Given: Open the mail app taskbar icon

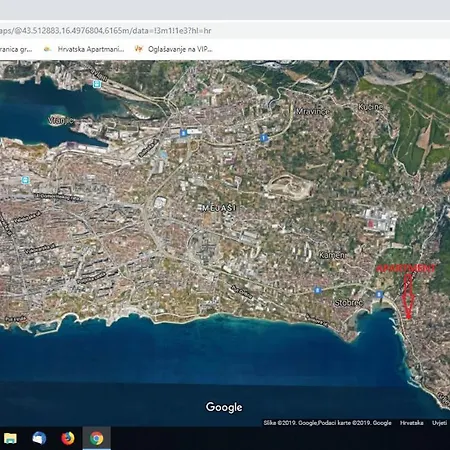Looking at the screenshot, I should click(39, 438).
